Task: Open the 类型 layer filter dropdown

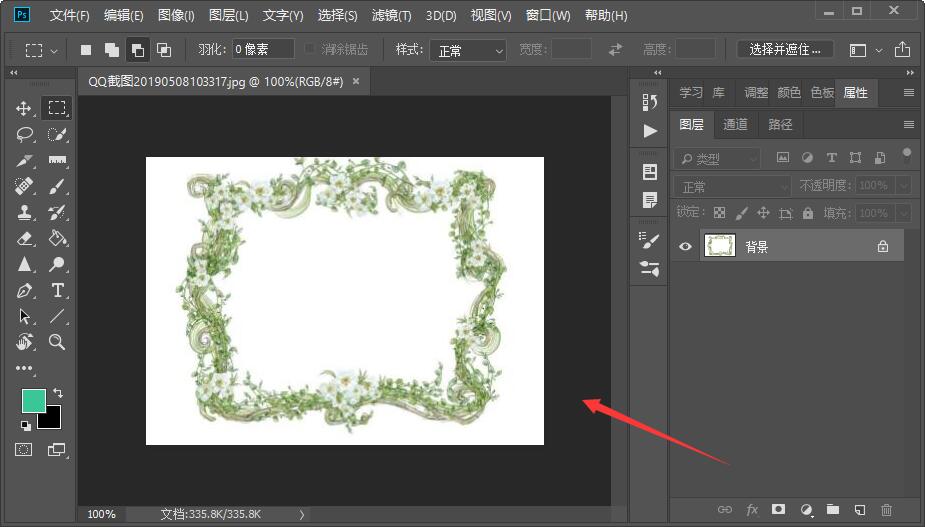Action: click(716, 158)
